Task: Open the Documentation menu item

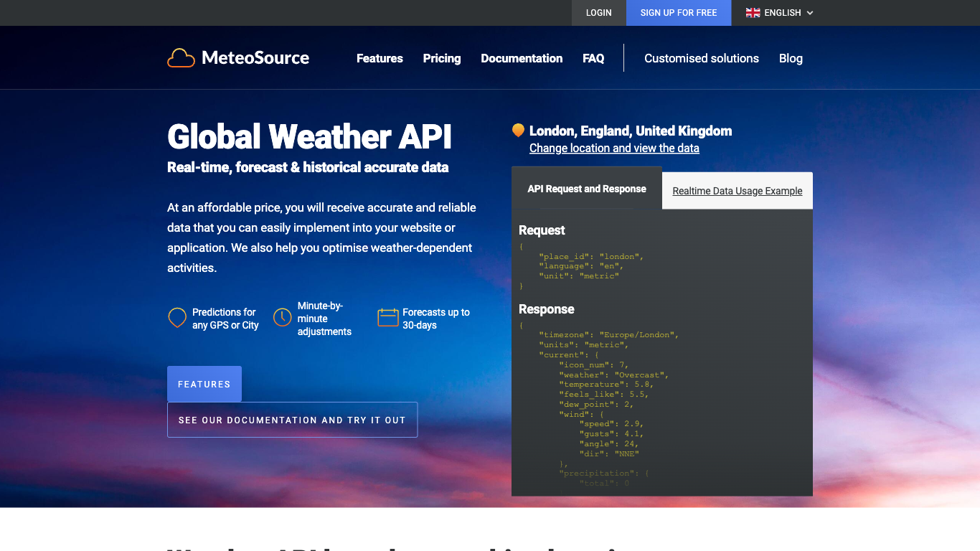Action: (x=522, y=58)
